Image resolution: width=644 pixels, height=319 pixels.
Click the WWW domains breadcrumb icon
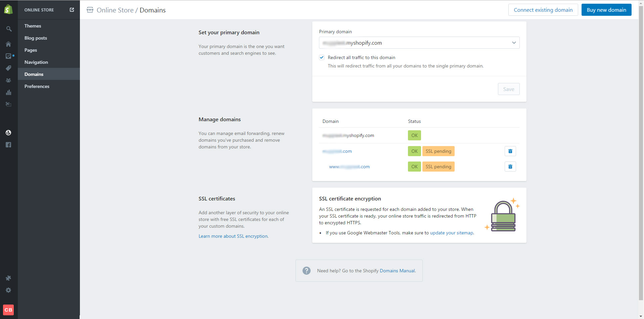[90, 10]
